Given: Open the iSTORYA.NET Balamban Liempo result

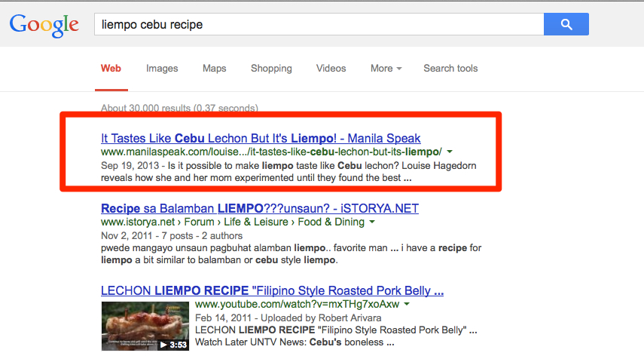Looking at the screenshot, I should point(259,208).
